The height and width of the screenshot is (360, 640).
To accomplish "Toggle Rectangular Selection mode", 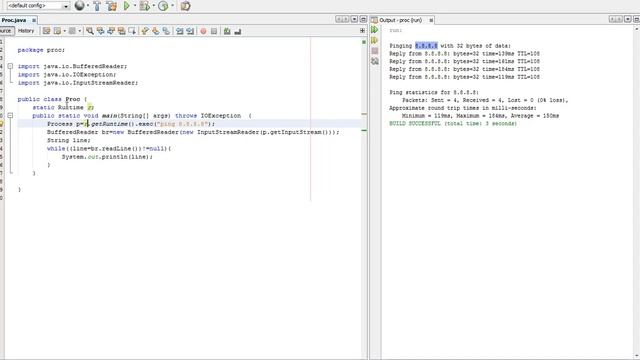I will pyautogui.click(x=132, y=31).
